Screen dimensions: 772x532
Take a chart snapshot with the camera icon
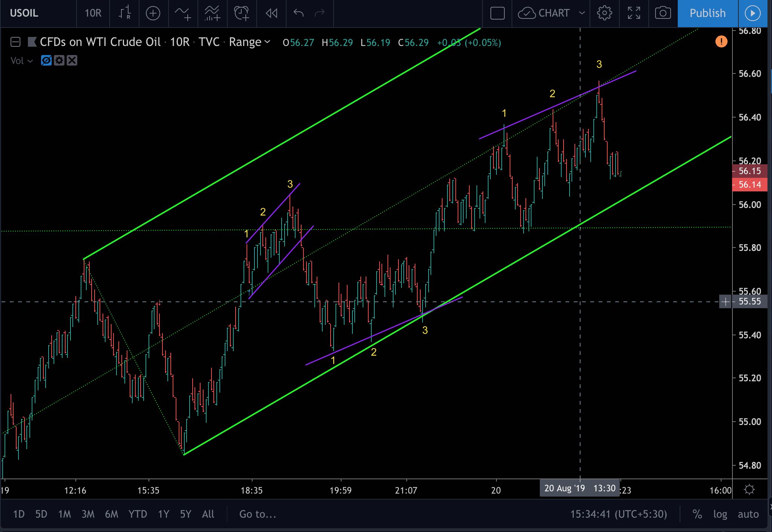[x=663, y=14]
